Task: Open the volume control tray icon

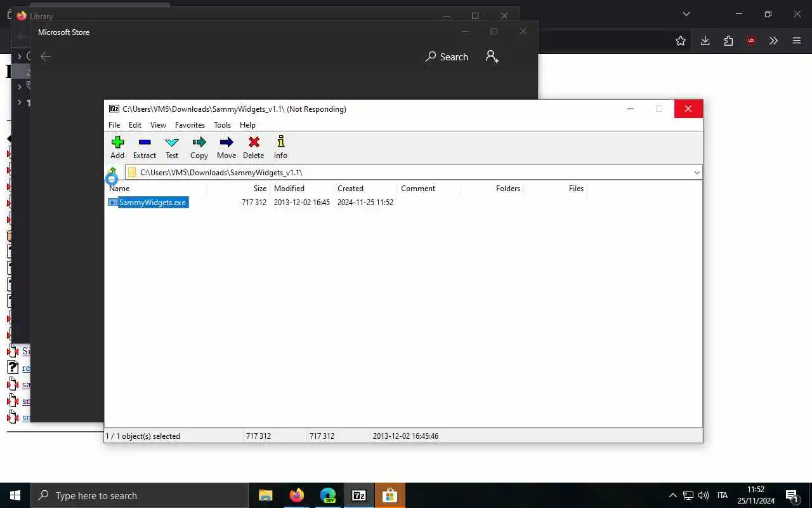Action: [x=704, y=495]
